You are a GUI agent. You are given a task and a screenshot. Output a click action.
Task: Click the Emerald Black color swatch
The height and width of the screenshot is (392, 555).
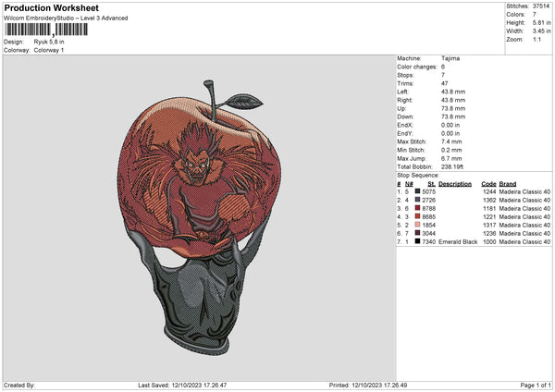(417, 241)
